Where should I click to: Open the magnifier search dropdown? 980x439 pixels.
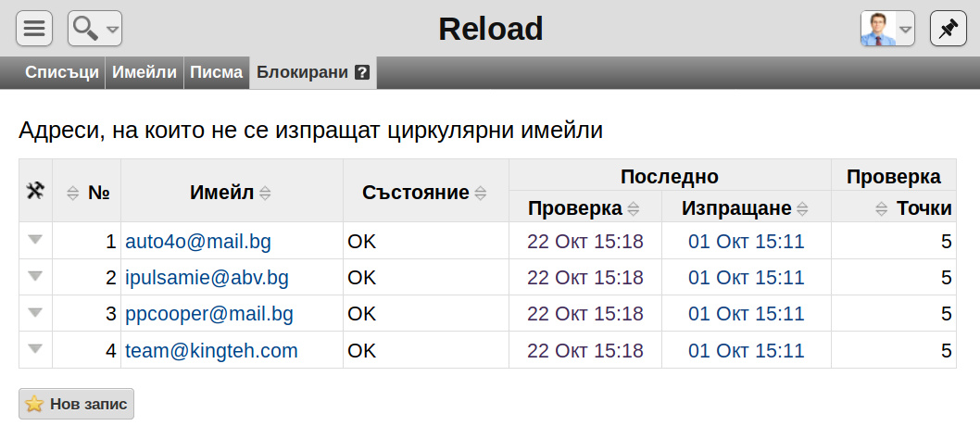94,28
